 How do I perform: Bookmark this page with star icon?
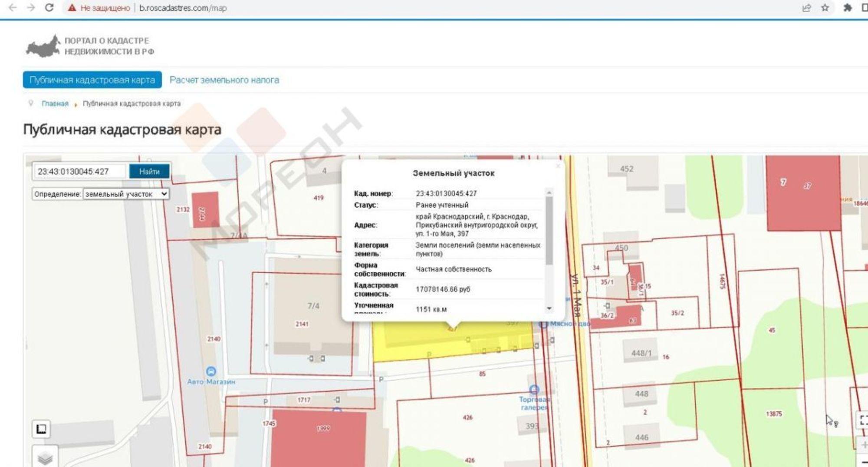point(825,8)
